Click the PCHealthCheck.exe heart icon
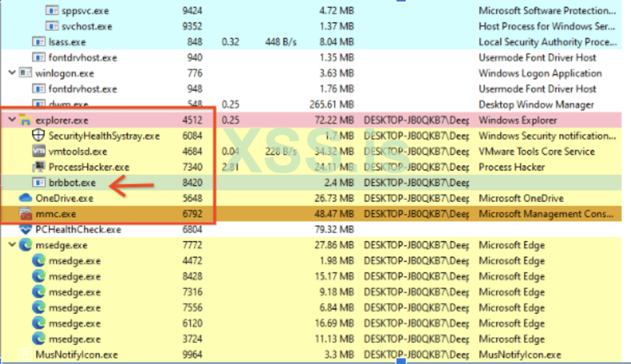The width and height of the screenshot is (631, 364). pos(25,229)
